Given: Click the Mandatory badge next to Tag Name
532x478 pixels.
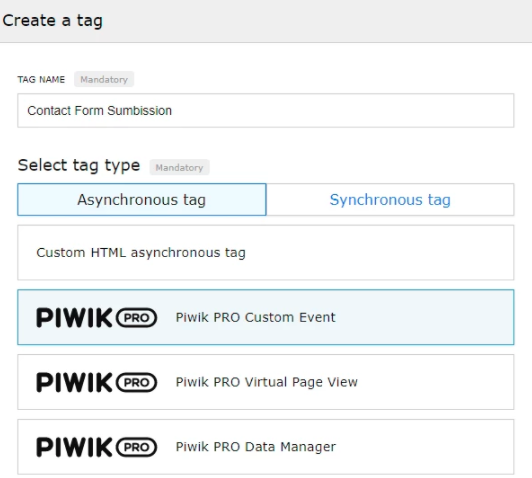Looking at the screenshot, I should coord(104,79).
